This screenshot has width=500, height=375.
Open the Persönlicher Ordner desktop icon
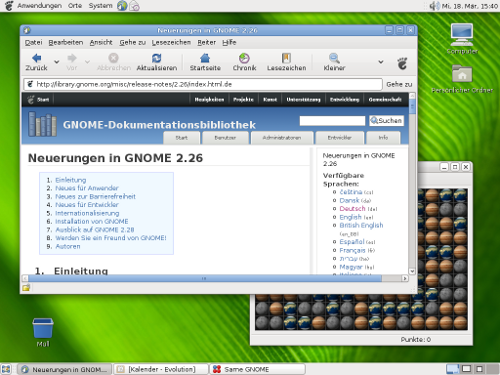[x=462, y=79]
